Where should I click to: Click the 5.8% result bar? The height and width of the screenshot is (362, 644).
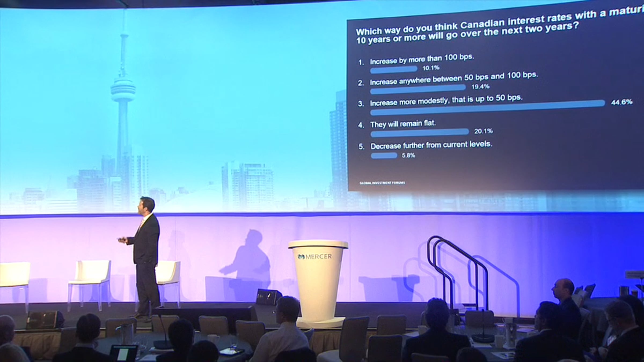[x=384, y=156]
